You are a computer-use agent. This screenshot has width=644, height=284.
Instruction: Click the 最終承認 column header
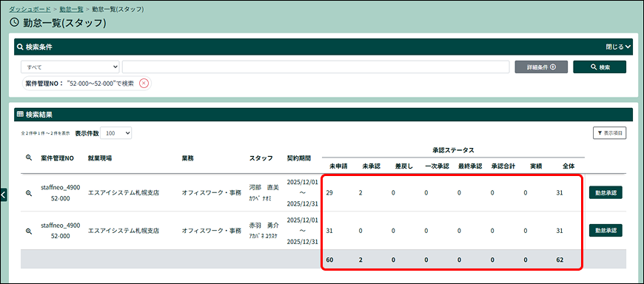pos(470,166)
